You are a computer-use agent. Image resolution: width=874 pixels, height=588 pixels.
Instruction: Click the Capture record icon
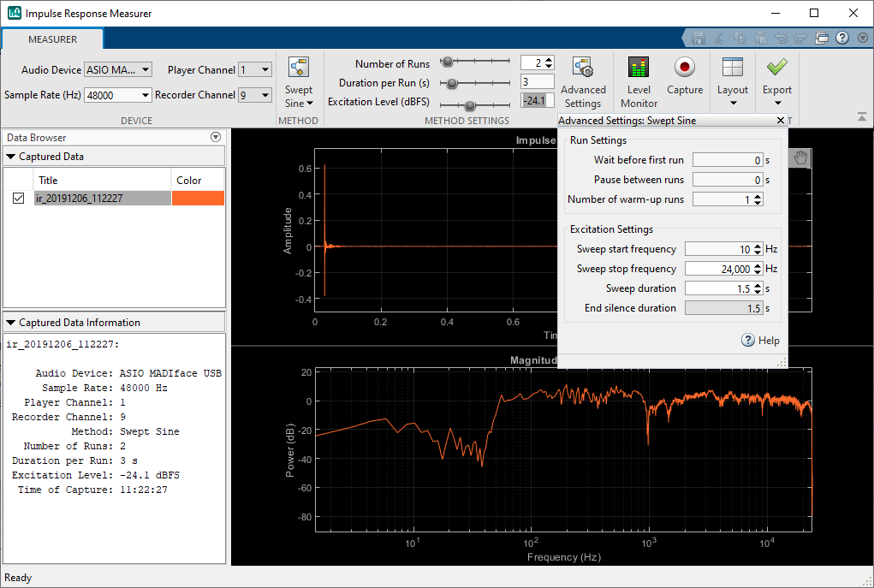coord(684,68)
